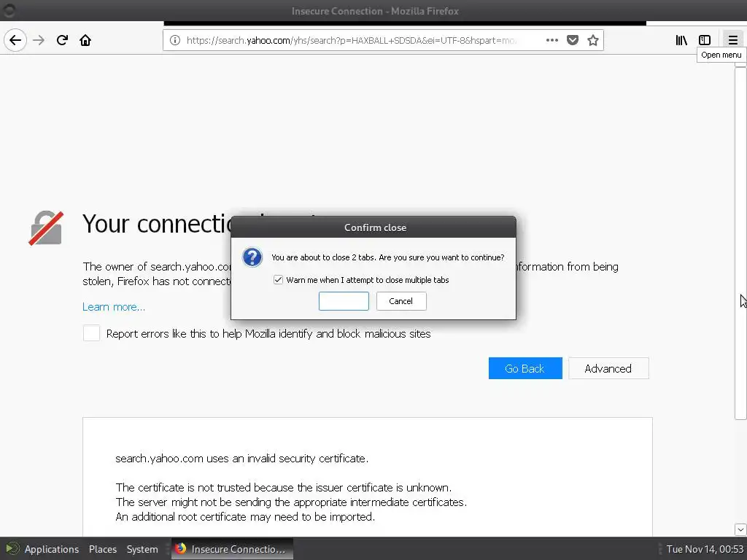Cancel the Confirm close dialog

(401, 301)
